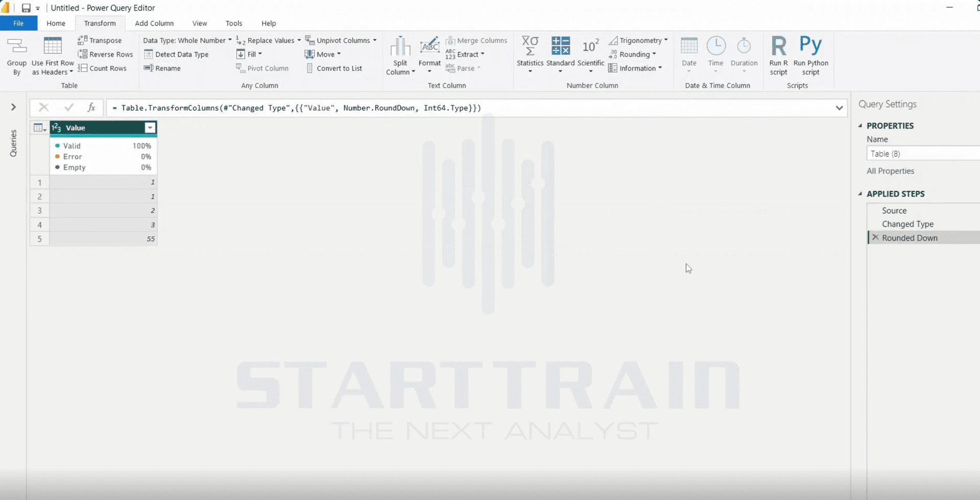The image size is (980, 500).
Task: Open the Value column filter dropdown
Action: coord(150,128)
